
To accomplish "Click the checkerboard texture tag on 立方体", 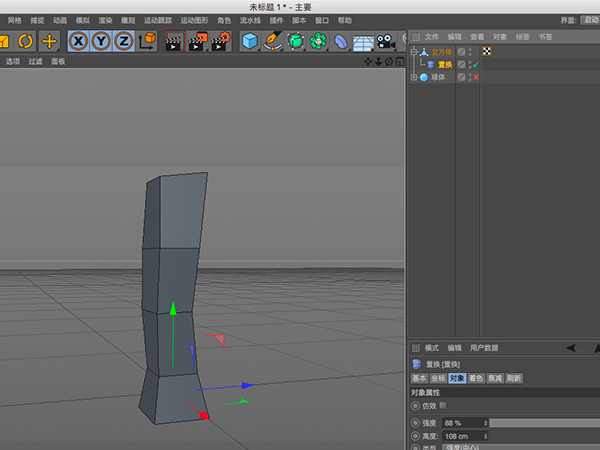I will (x=487, y=51).
